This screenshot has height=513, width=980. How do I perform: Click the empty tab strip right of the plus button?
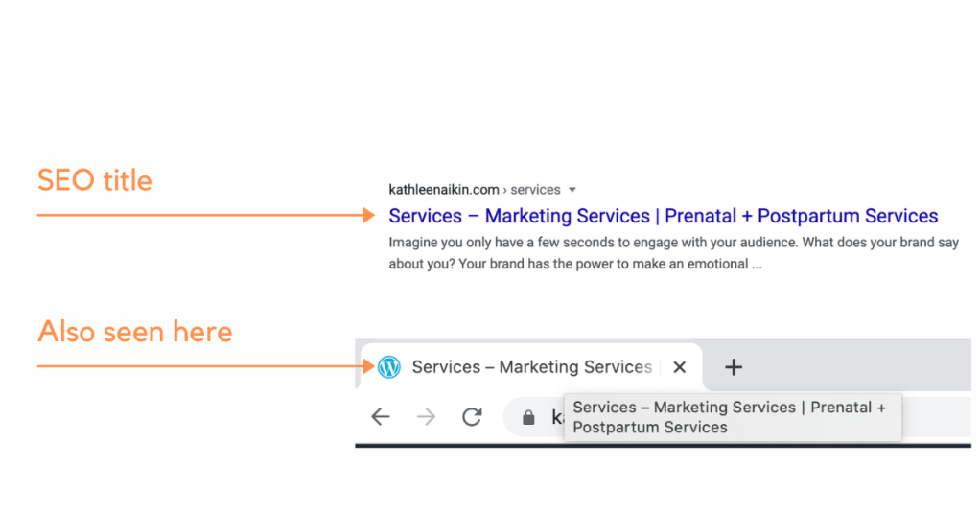863,366
